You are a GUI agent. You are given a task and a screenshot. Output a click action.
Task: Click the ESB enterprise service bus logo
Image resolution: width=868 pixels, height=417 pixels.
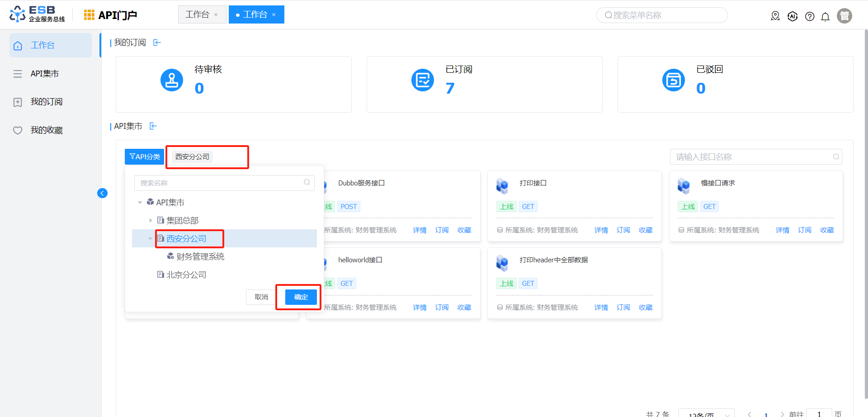37,14
